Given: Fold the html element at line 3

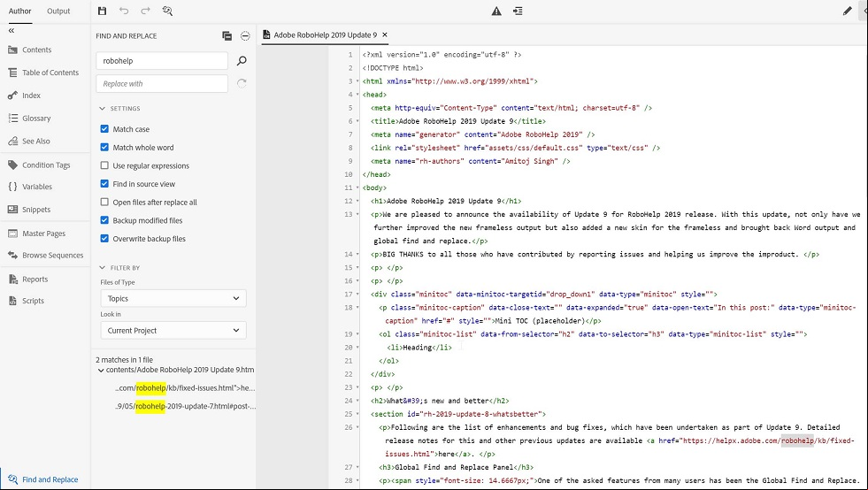Looking at the screenshot, I should (x=357, y=81).
